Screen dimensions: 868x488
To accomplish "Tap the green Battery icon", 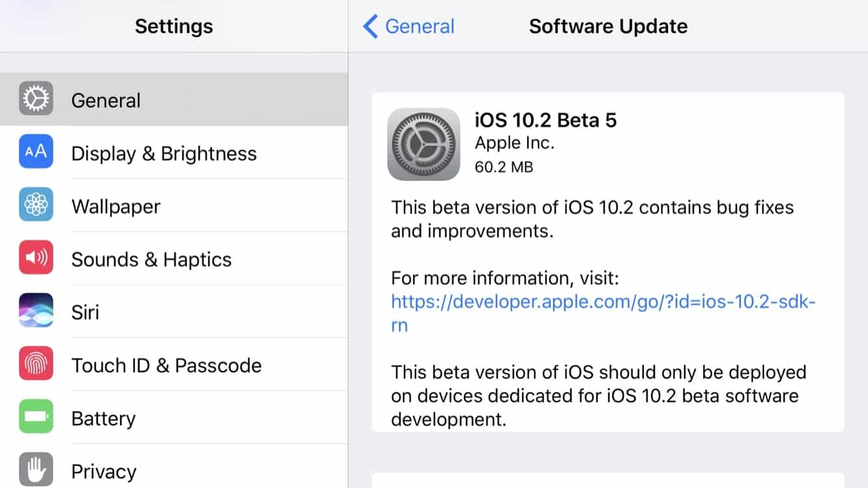I will pyautogui.click(x=36, y=417).
